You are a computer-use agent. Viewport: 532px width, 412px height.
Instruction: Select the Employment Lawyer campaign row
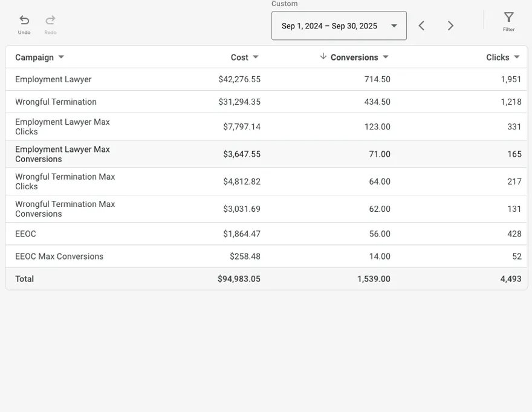(x=53, y=79)
